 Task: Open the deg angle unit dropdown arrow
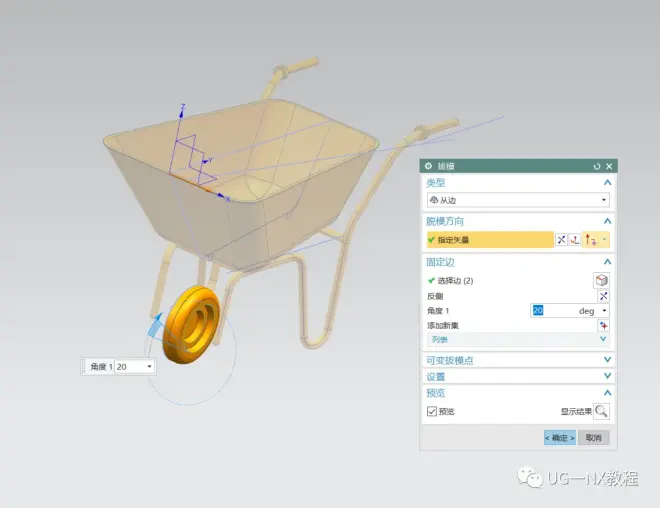(604, 311)
